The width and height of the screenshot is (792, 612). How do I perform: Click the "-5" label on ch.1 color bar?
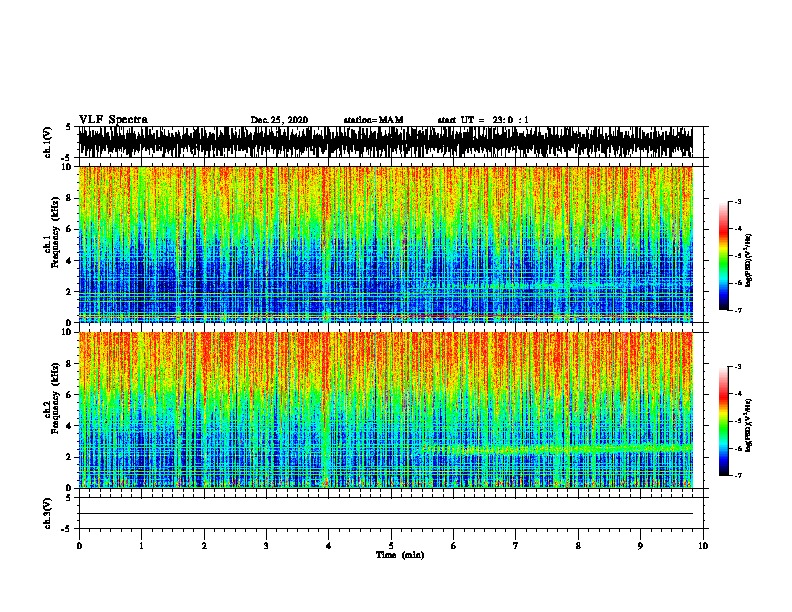coord(737,256)
